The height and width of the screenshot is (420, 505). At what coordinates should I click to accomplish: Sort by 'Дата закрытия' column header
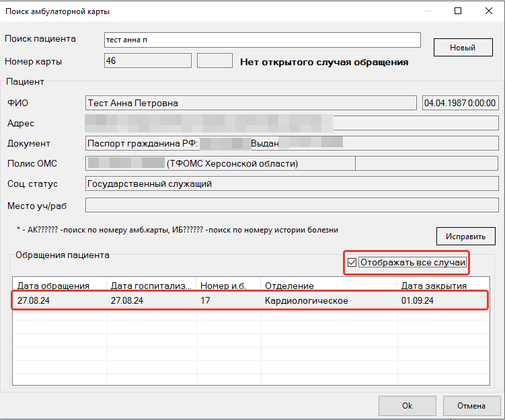(x=442, y=285)
